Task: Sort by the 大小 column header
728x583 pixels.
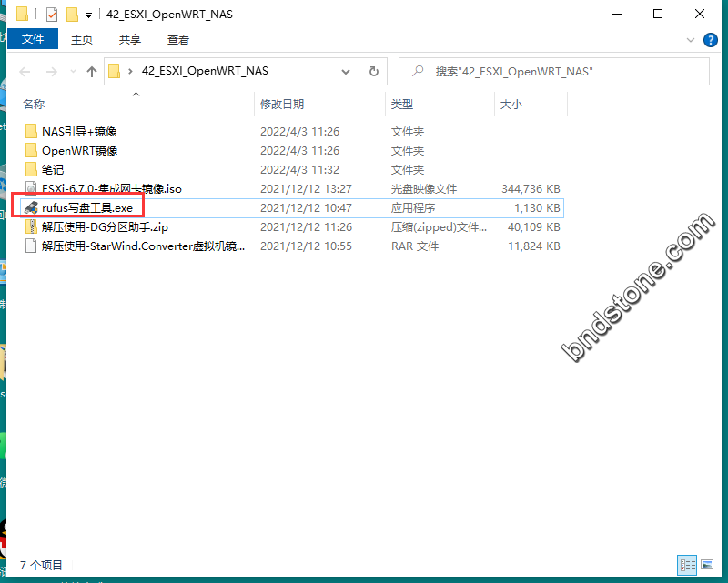Action: [511, 104]
